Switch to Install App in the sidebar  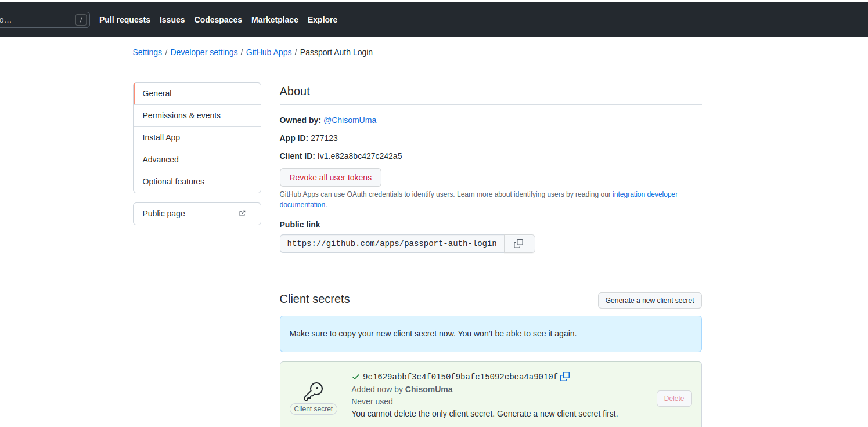197,137
